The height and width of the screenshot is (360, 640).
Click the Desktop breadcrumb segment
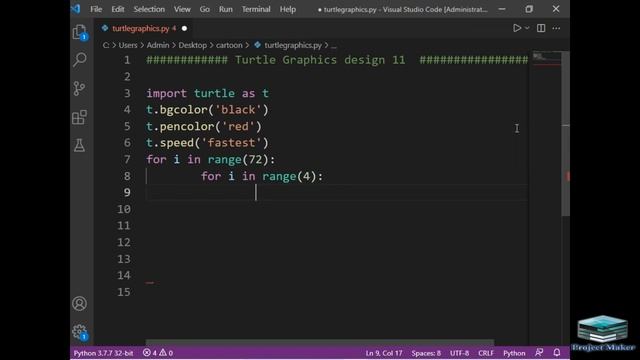pyautogui.click(x=192, y=45)
